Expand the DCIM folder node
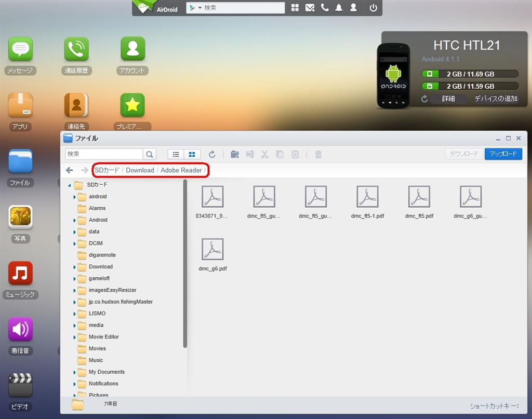The height and width of the screenshot is (419, 532). [74, 244]
